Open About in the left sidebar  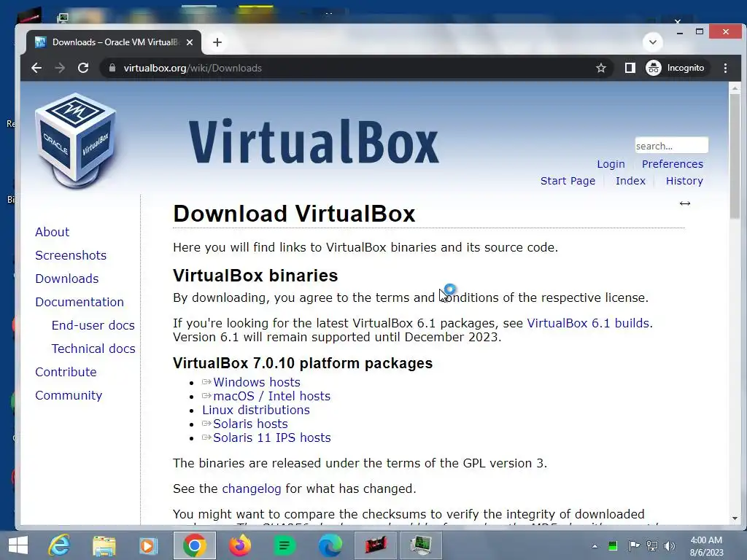52,232
